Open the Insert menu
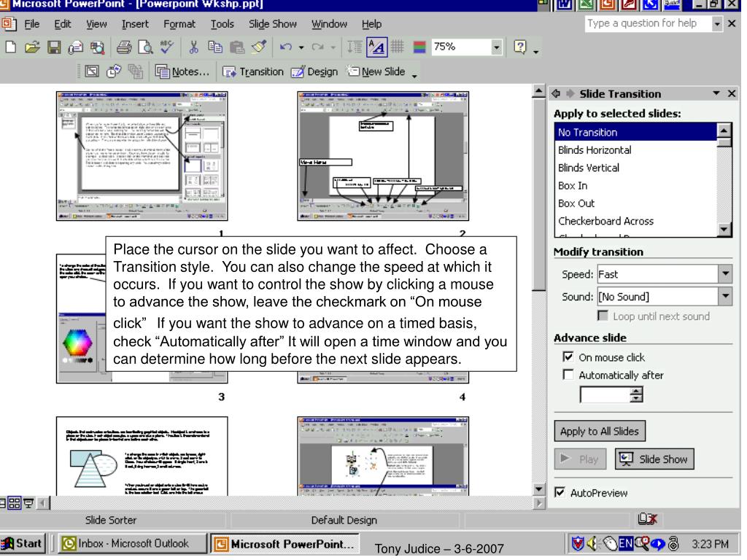Viewport: 747px width, 560px height. click(135, 24)
